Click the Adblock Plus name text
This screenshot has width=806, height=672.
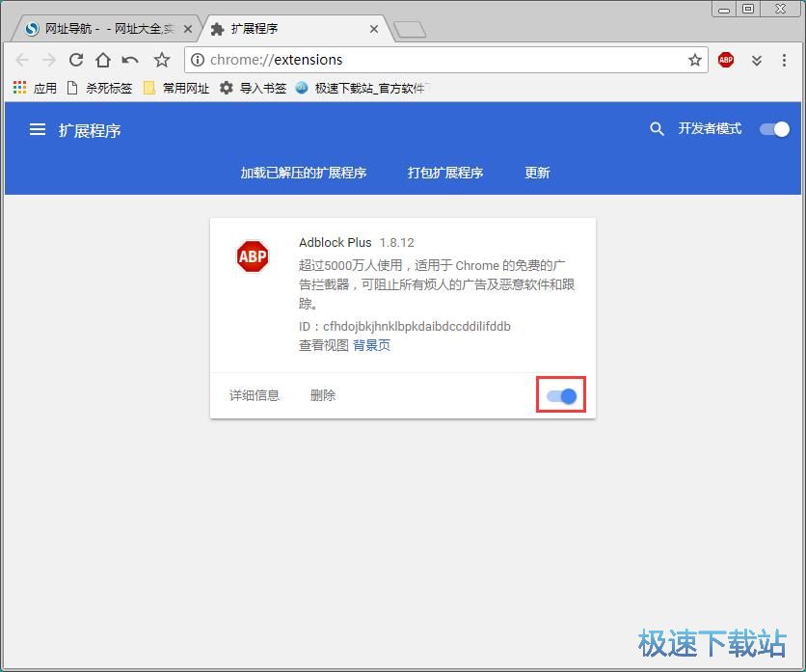[x=336, y=243]
